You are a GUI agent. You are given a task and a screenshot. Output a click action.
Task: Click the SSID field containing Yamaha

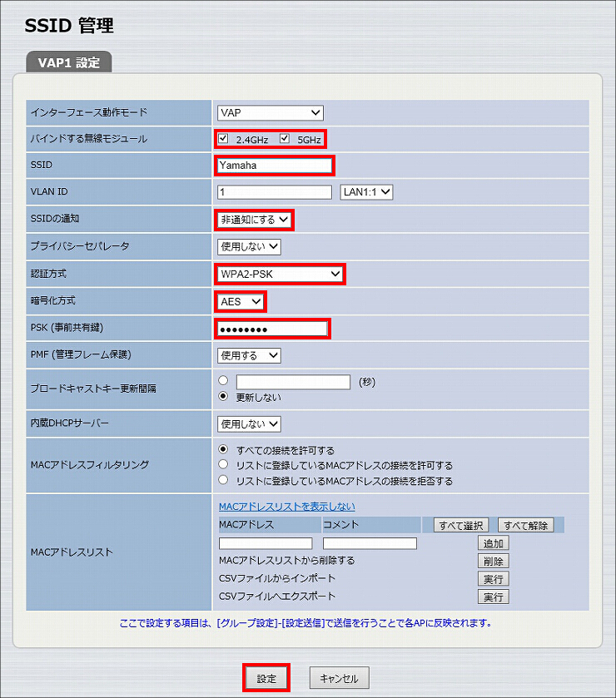pos(275,166)
